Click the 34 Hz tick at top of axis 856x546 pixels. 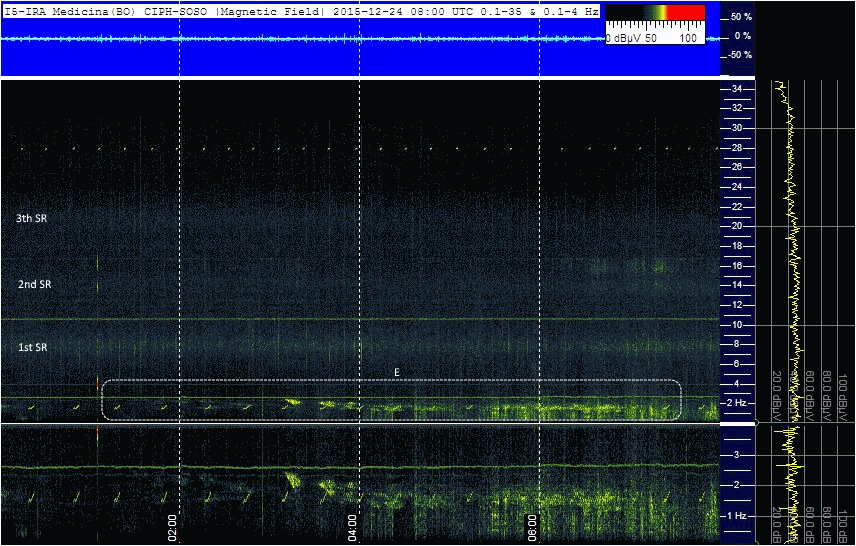[x=736, y=89]
